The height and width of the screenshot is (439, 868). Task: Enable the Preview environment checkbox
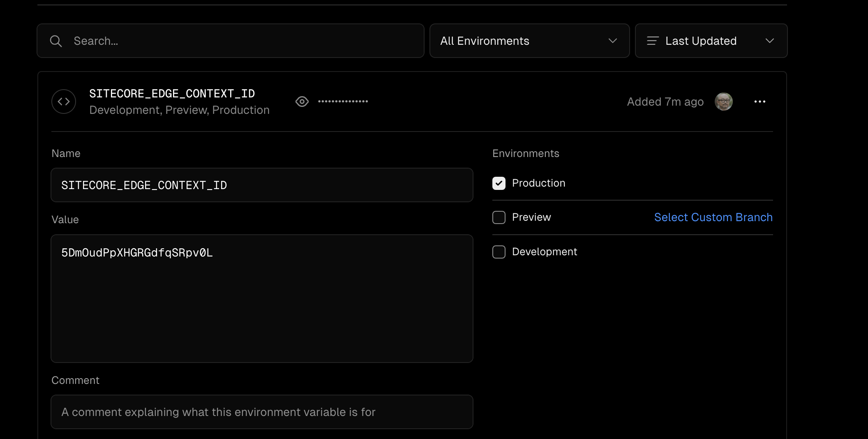[x=499, y=217]
